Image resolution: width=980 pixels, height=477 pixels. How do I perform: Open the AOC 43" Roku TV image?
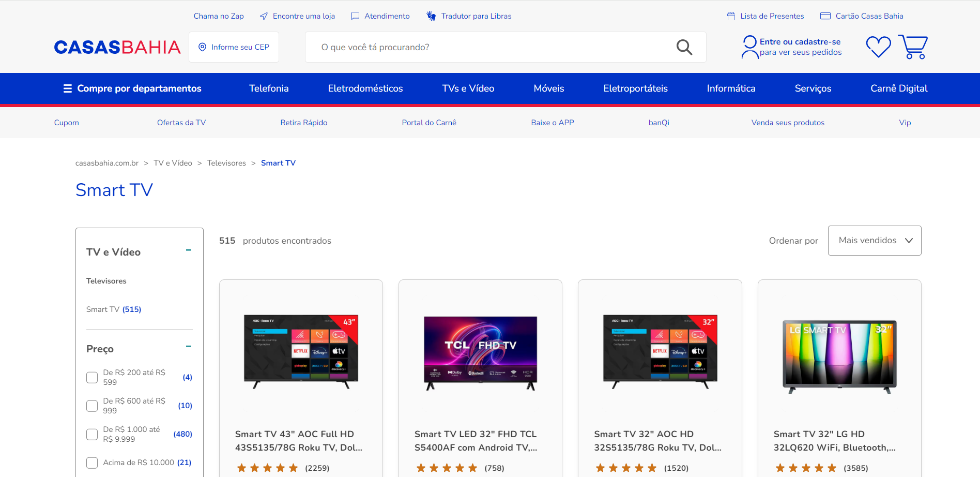(301, 352)
